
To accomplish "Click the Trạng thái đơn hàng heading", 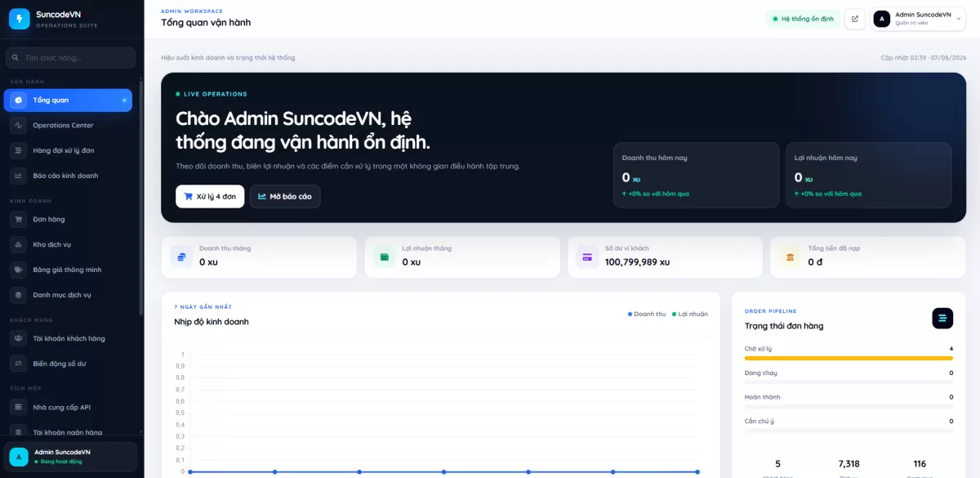I will 784,326.
